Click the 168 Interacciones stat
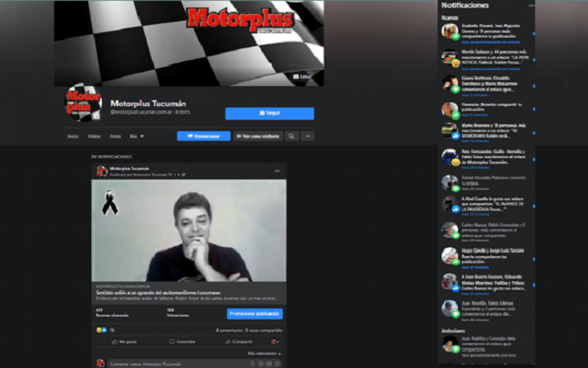 [x=178, y=312]
